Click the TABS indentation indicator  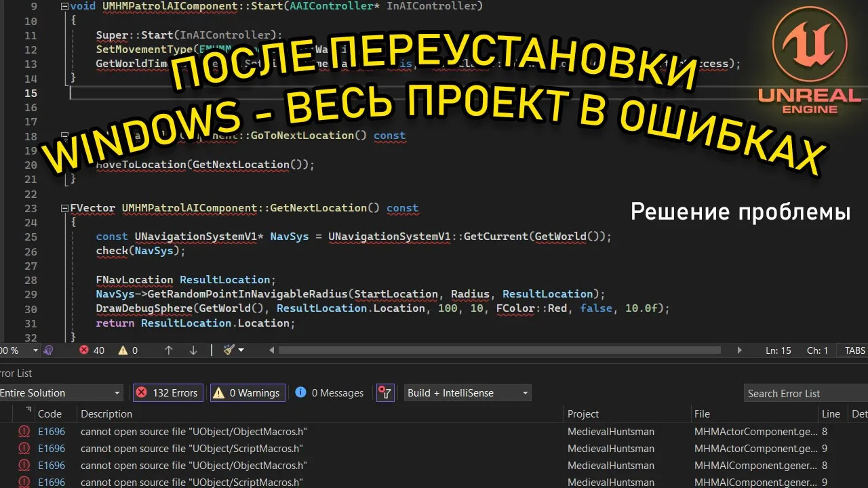854,350
